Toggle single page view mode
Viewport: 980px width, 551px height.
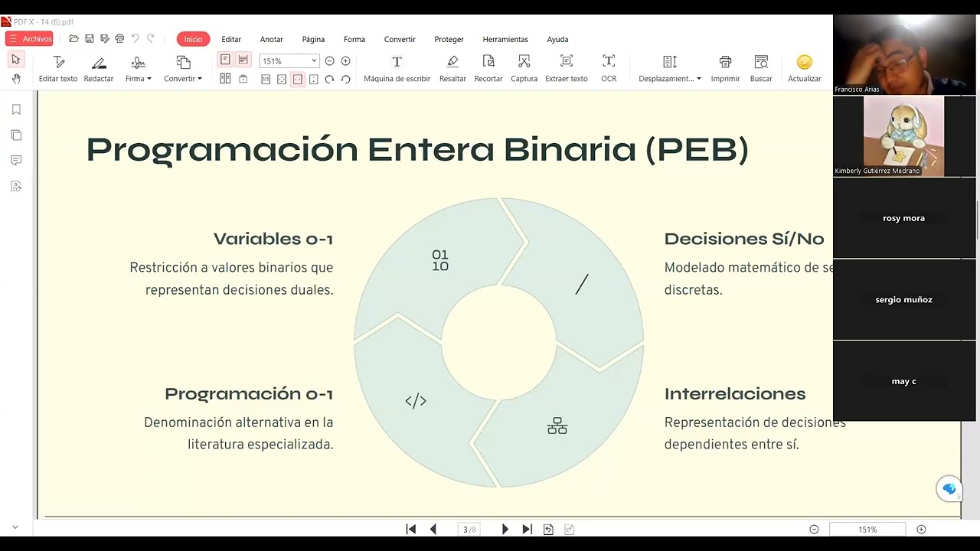pos(225,60)
